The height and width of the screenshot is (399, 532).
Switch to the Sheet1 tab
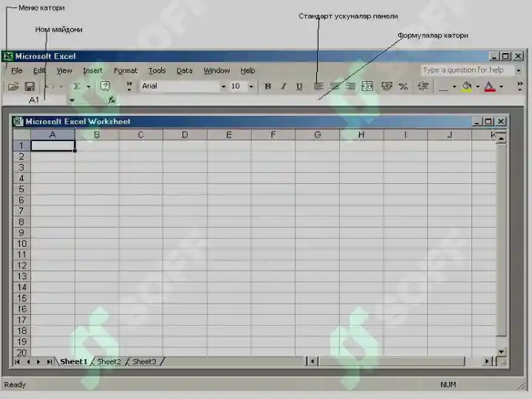(x=74, y=361)
